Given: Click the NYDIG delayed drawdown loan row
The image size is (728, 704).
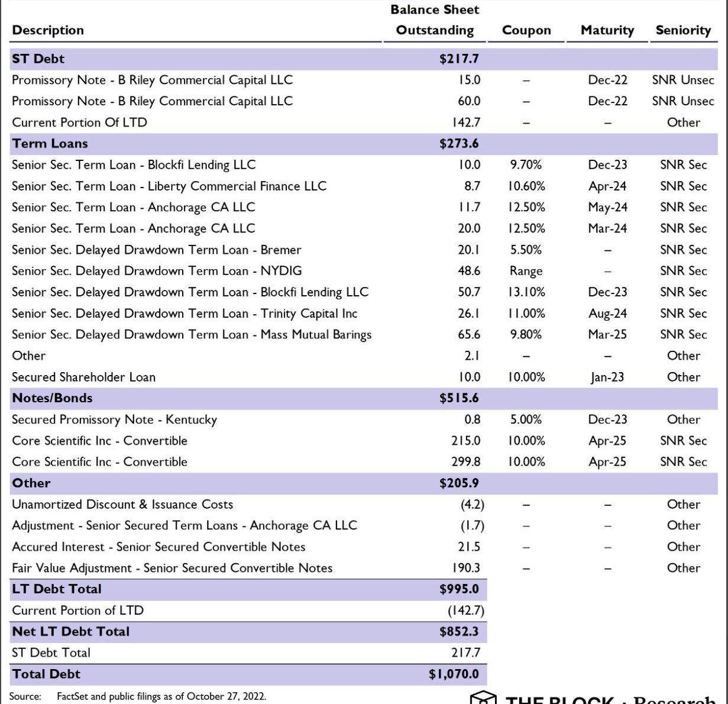Looking at the screenshot, I should [x=157, y=271].
